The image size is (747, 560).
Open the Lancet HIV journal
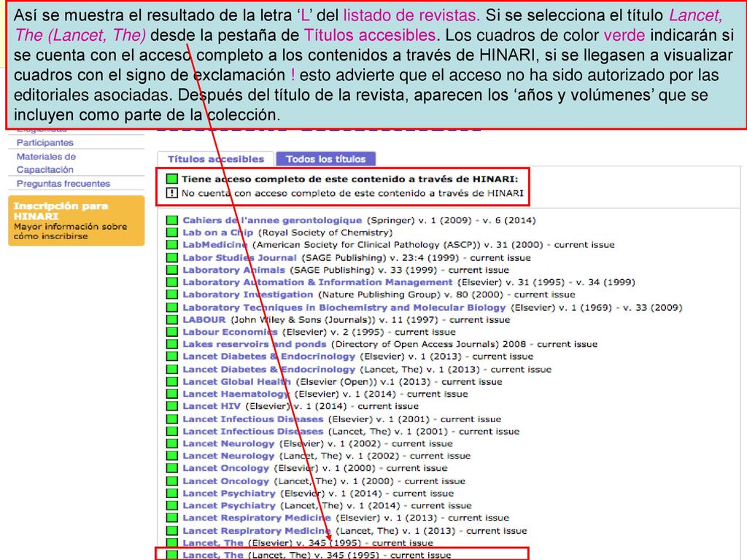click(212, 406)
